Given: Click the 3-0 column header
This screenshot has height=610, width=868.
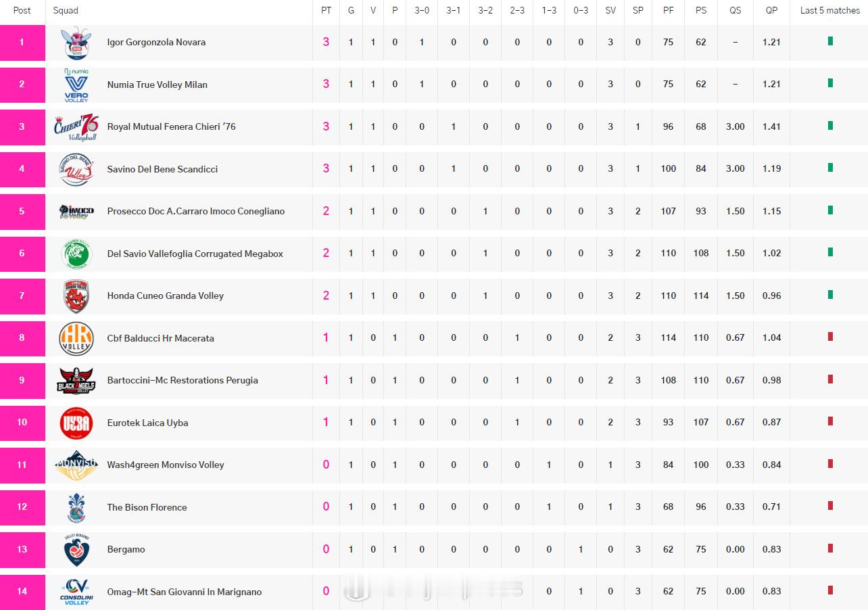Looking at the screenshot, I should pyautogui.click(x=422, y=10).
